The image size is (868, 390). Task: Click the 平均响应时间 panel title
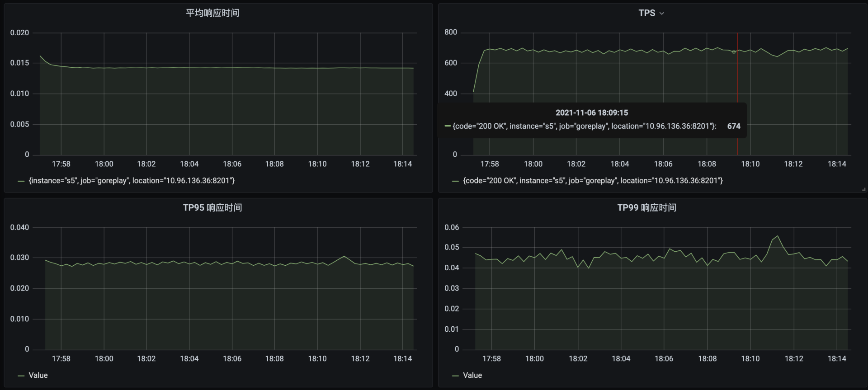coord(212,13)
